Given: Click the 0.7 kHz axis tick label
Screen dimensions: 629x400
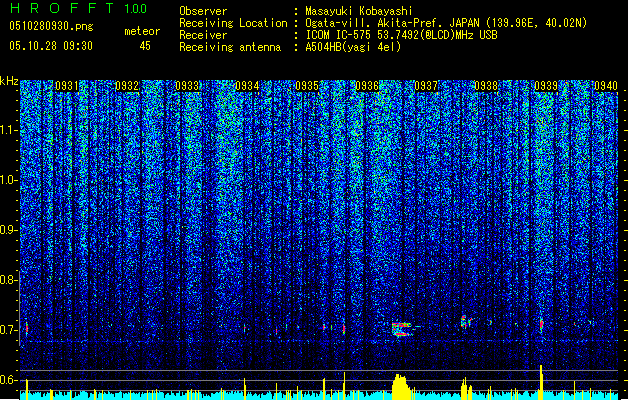Looking at the screenshot, I should [x=9, y=330].
